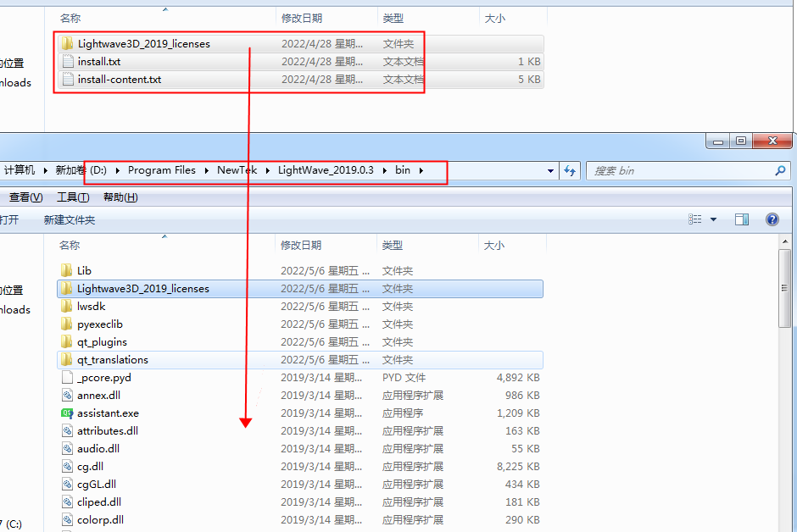The width and height of the screenshot is (797, 532).
Task: Navigate to NewTek in the breadcrumb path
Action: click(x=237, y=170)
